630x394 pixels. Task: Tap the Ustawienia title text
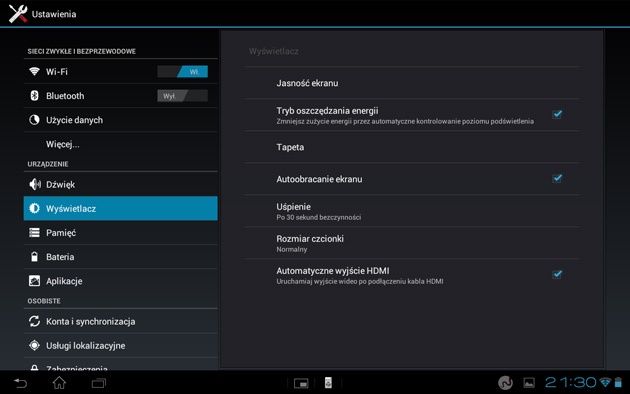click(x=54, y=14)
